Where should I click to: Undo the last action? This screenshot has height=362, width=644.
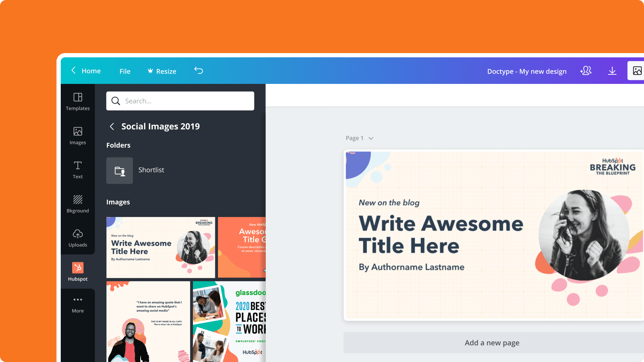pyautogui.click(x=199, y=71)
